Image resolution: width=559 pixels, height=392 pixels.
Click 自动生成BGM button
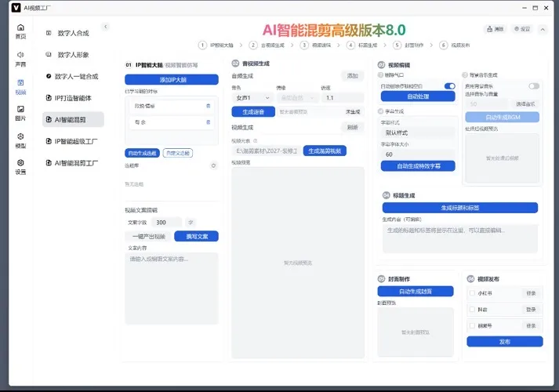coord(503,118)
